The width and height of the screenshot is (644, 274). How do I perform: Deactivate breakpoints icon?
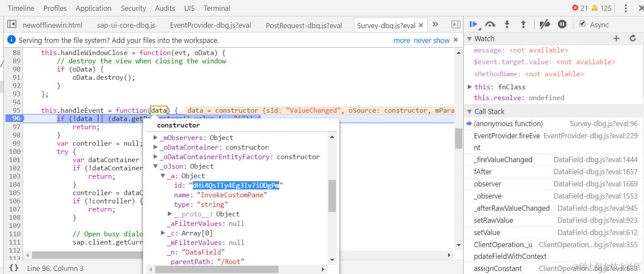[x=545, y=25]
